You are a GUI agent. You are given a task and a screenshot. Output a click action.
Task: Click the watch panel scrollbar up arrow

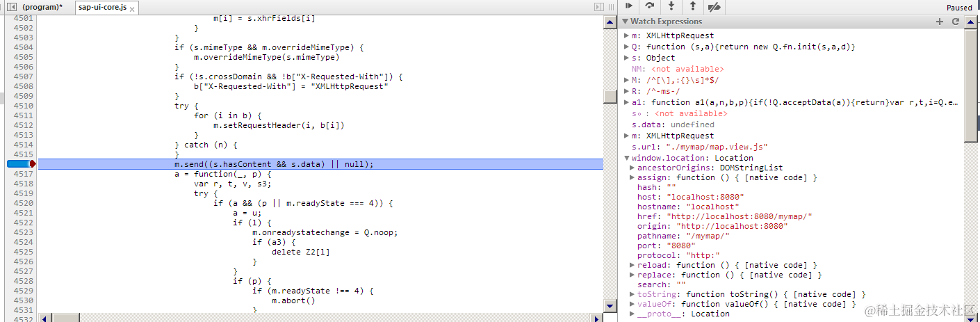click(x=971, y=22)
